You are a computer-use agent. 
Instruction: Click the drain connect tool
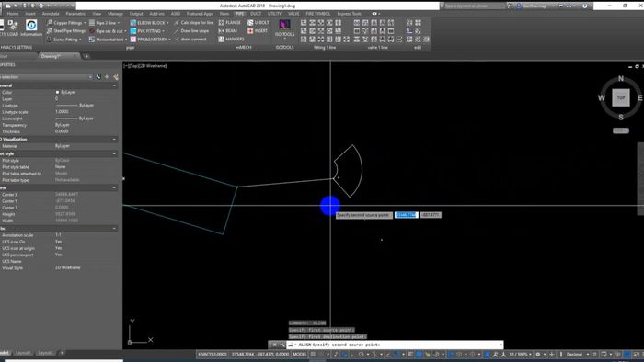pyautogui.click(x=190, y=40)
